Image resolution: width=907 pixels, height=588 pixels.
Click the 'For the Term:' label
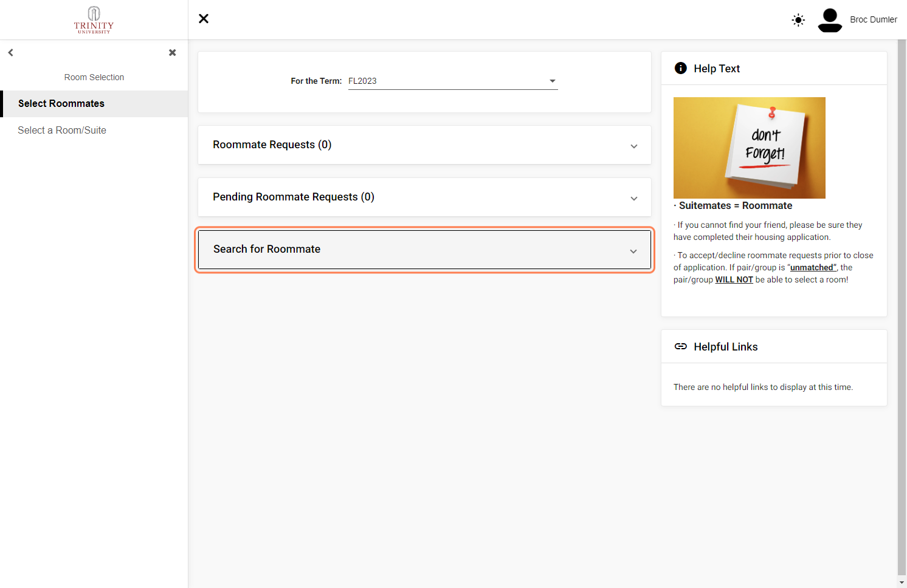pos(316,81)
